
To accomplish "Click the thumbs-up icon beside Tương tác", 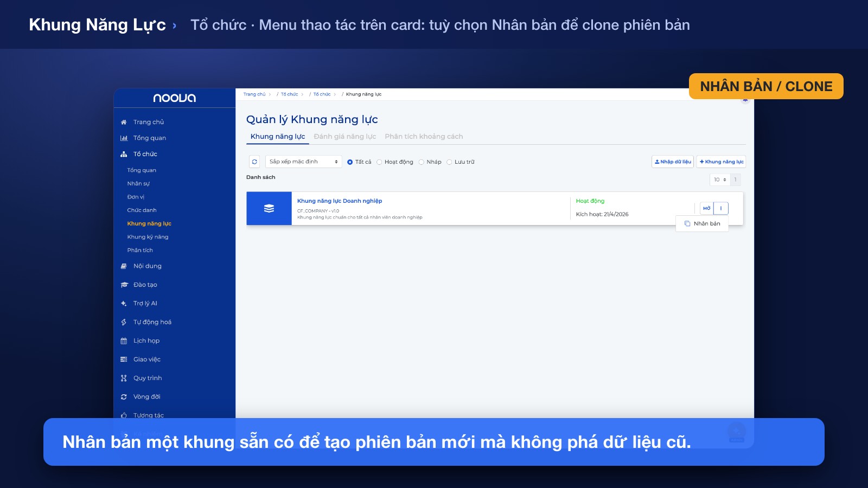I will pos(124,415).
